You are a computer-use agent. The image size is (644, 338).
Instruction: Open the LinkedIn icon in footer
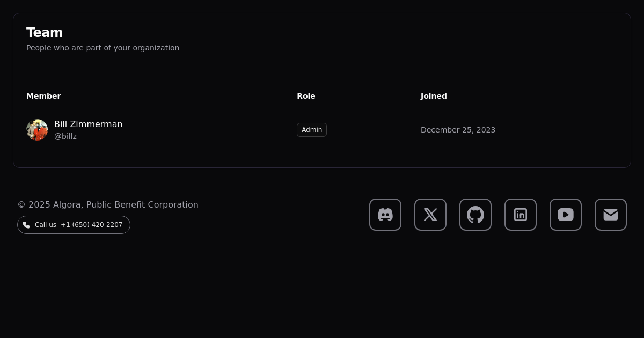[x=521, y=215]
